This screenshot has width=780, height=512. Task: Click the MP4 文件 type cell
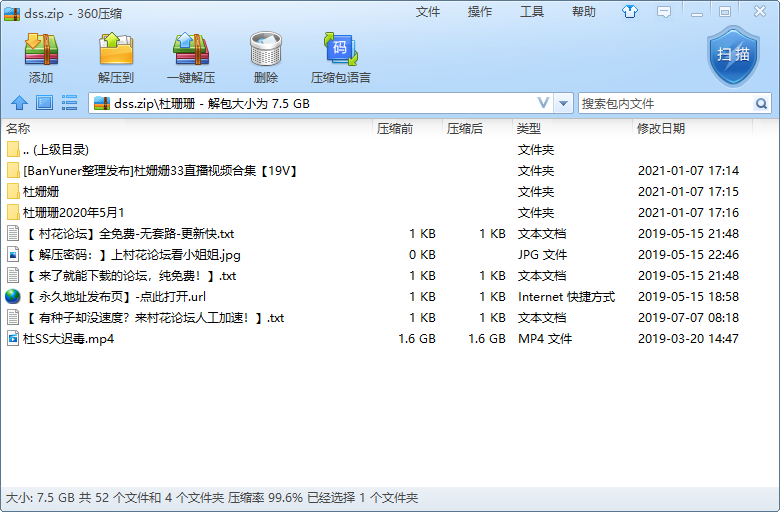545,339
